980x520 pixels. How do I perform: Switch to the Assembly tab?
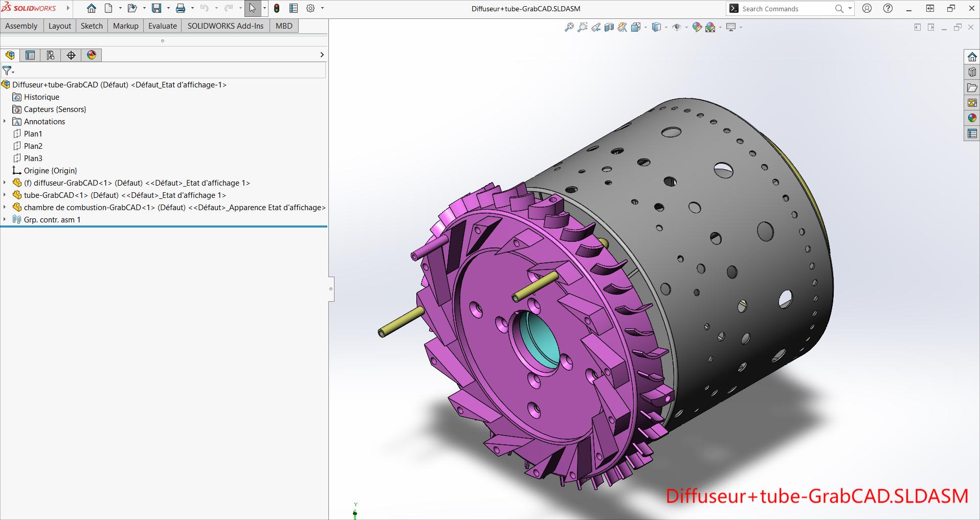pos(21,26)
